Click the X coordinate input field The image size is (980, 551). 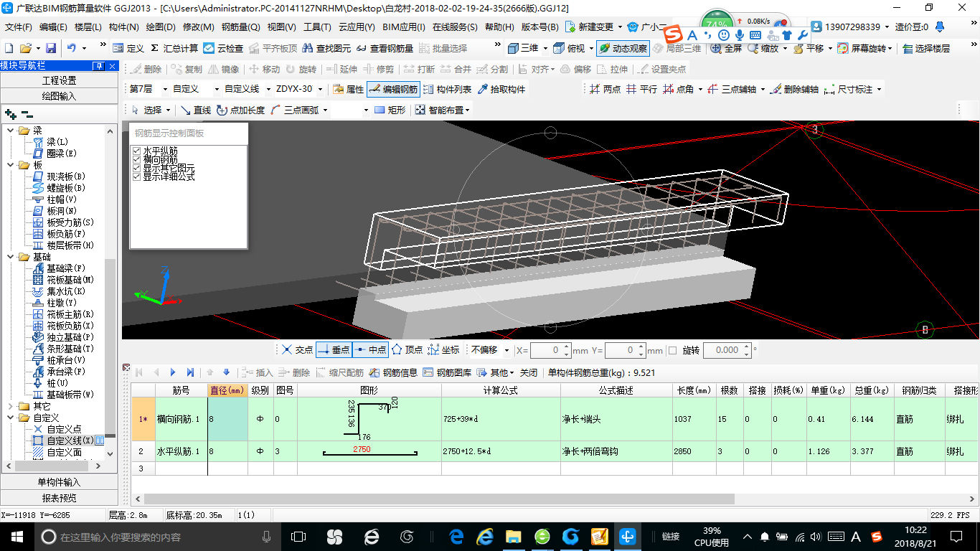550,350
